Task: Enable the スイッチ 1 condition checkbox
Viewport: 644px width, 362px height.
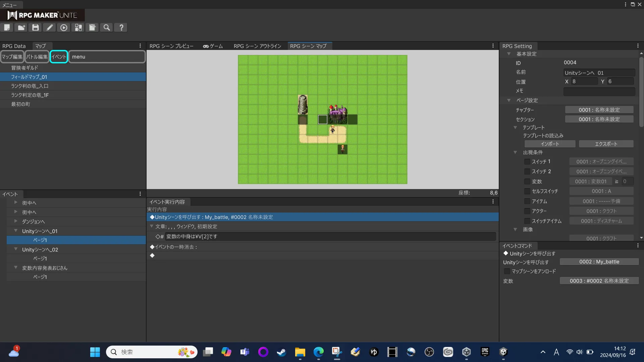Action: pos(527,162)
